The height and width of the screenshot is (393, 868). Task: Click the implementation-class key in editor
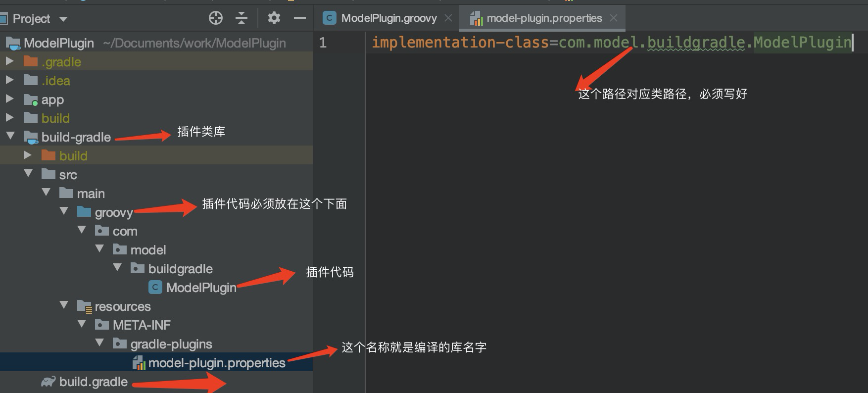pos(460,43)
